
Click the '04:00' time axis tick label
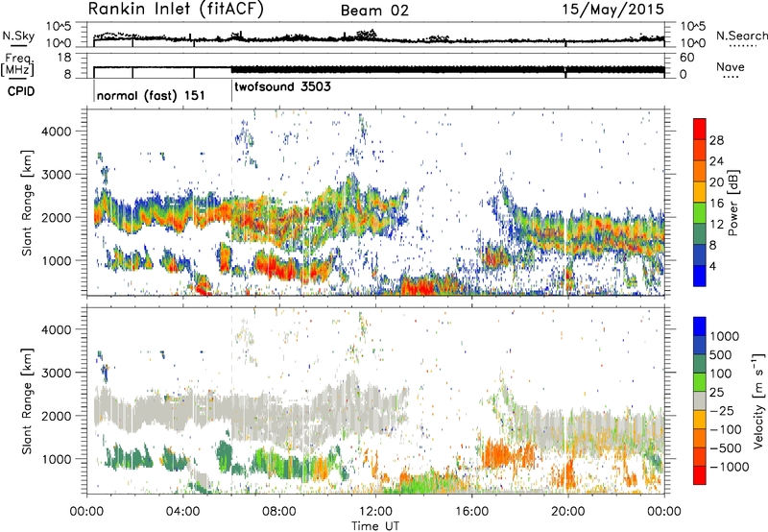coord(182,512)
